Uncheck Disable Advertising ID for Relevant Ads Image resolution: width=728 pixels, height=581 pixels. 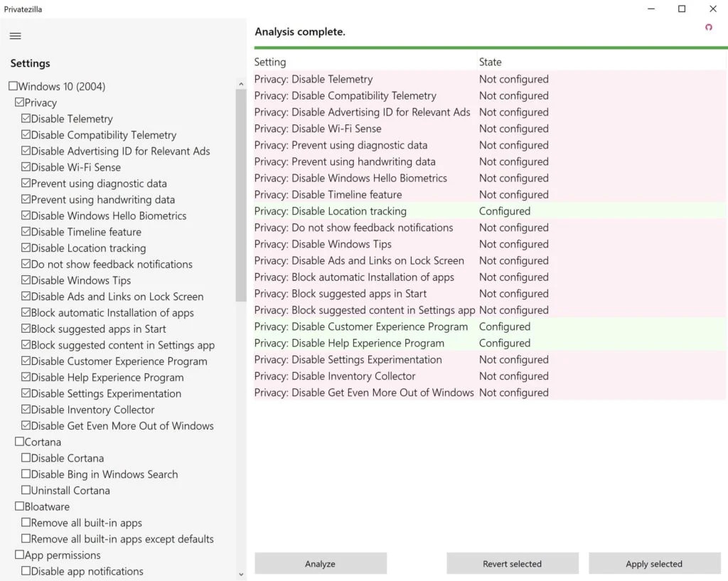tap(26, 151)
